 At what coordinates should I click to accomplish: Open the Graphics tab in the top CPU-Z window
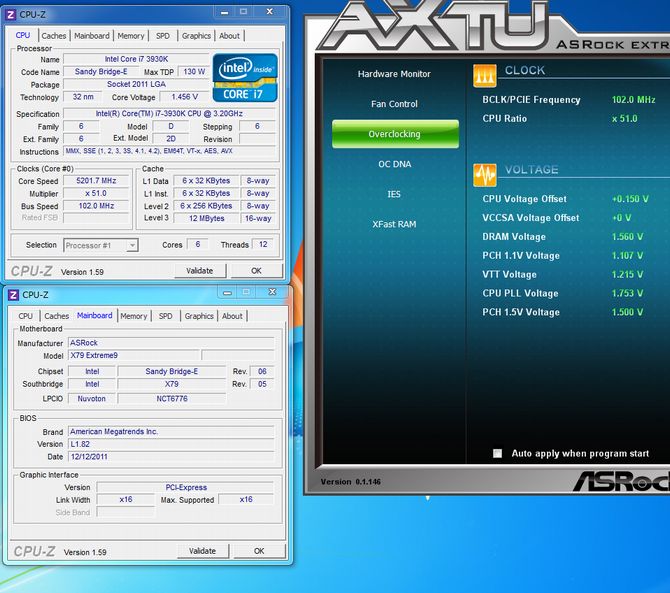[196, 36]
